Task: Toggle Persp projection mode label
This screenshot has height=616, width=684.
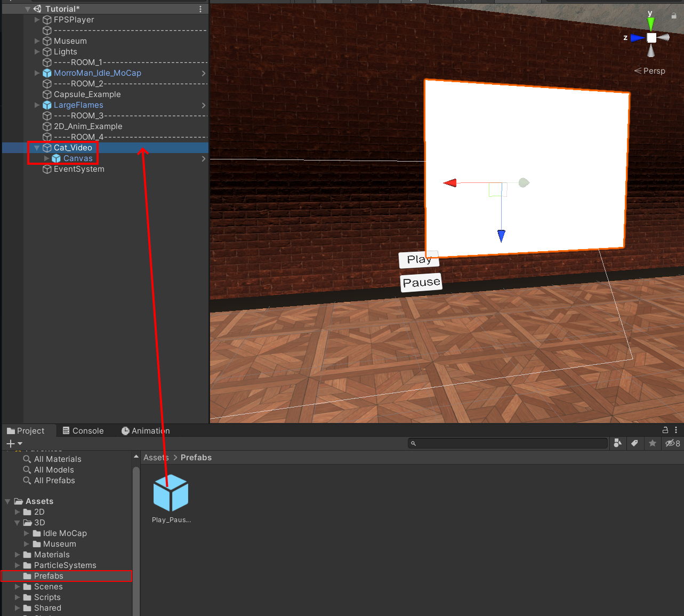Action: pyautogui.click(x=650, y=71)
